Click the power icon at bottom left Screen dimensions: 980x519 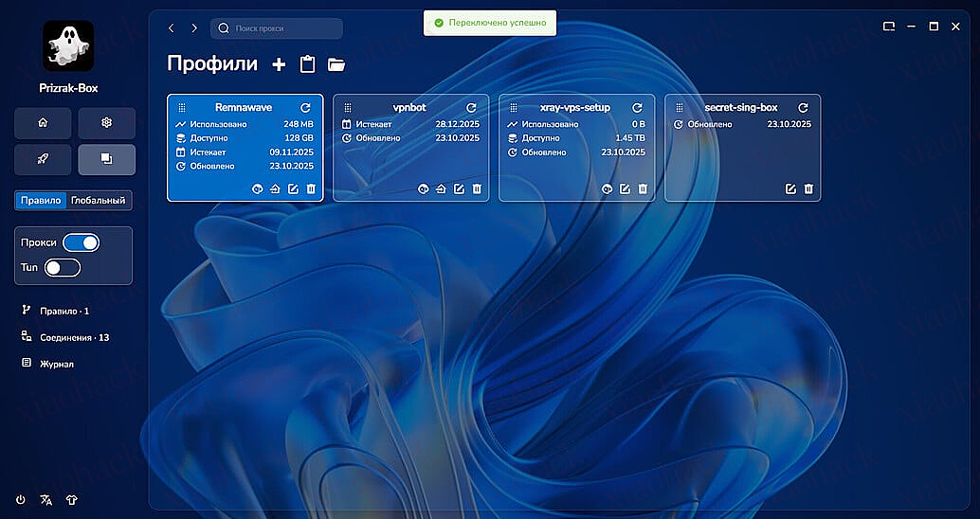point(21,500)
